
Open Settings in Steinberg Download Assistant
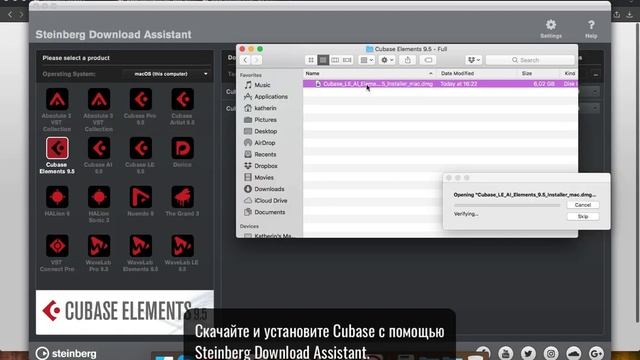coord(551,29)
